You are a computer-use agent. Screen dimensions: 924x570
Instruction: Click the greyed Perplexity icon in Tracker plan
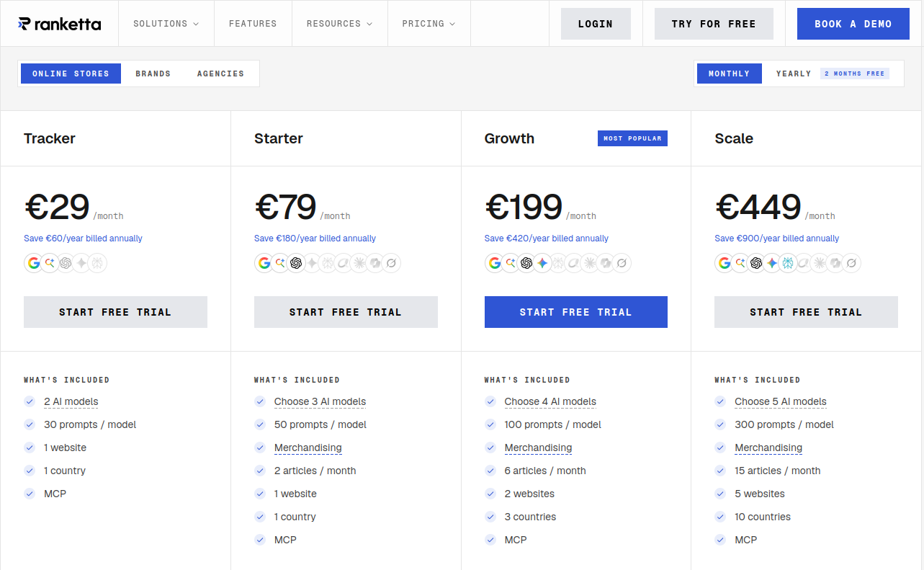(x=97, y=263)
